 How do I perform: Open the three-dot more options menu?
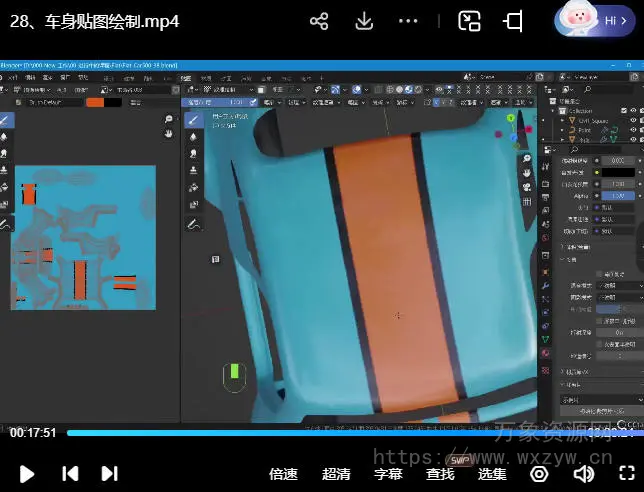tap(408, 21)
